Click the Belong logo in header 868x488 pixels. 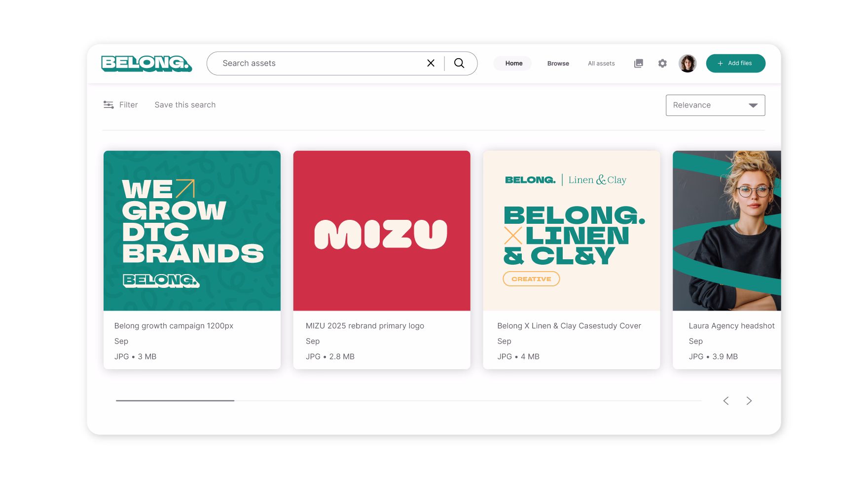146,63
